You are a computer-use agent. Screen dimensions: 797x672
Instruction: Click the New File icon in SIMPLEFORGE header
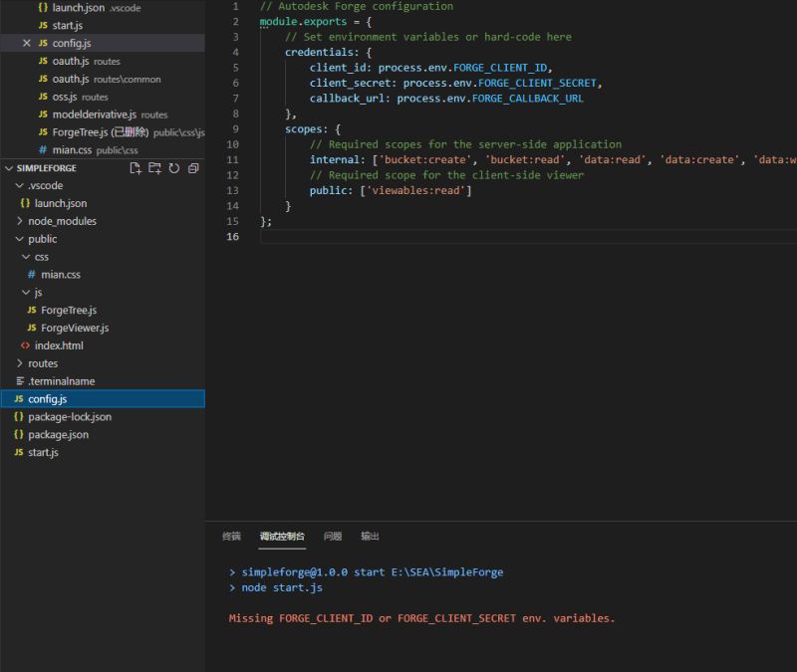point(135,168)
